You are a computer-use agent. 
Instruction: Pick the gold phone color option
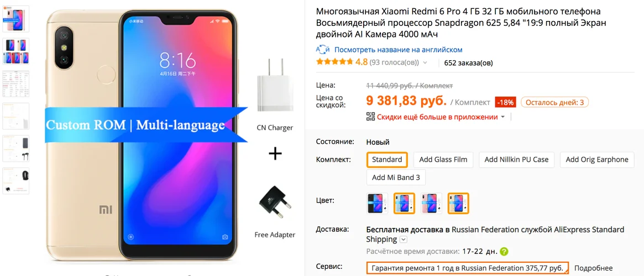click(x=458, y=203)
